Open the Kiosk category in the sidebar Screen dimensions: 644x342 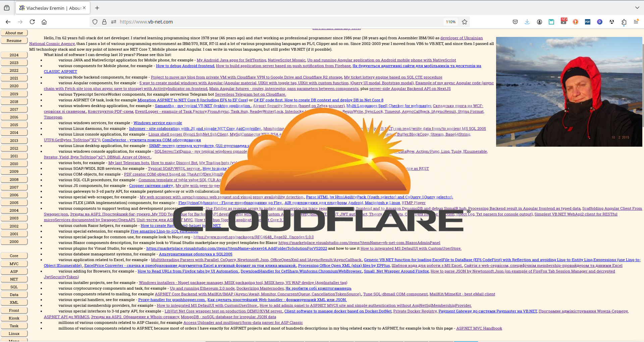pos(14,318)
